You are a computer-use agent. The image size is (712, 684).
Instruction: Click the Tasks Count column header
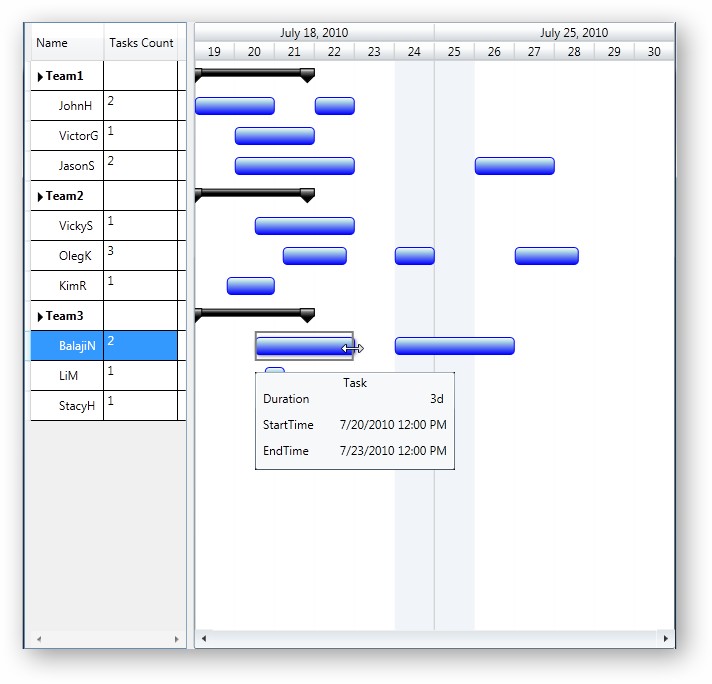coord(141,43)
